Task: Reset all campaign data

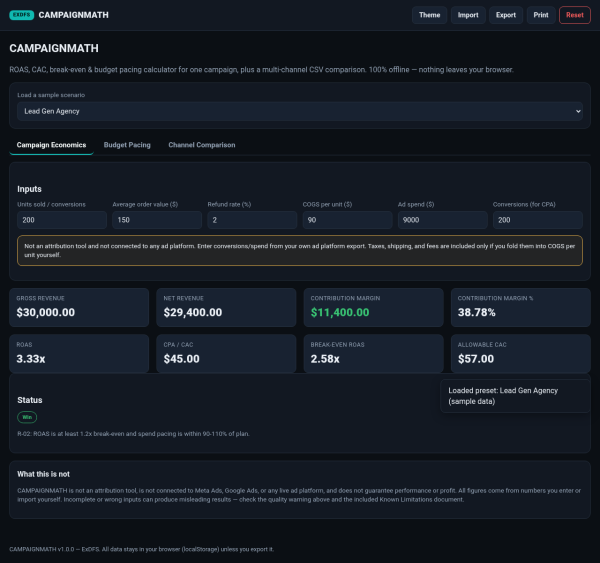Action: [575, 15]
